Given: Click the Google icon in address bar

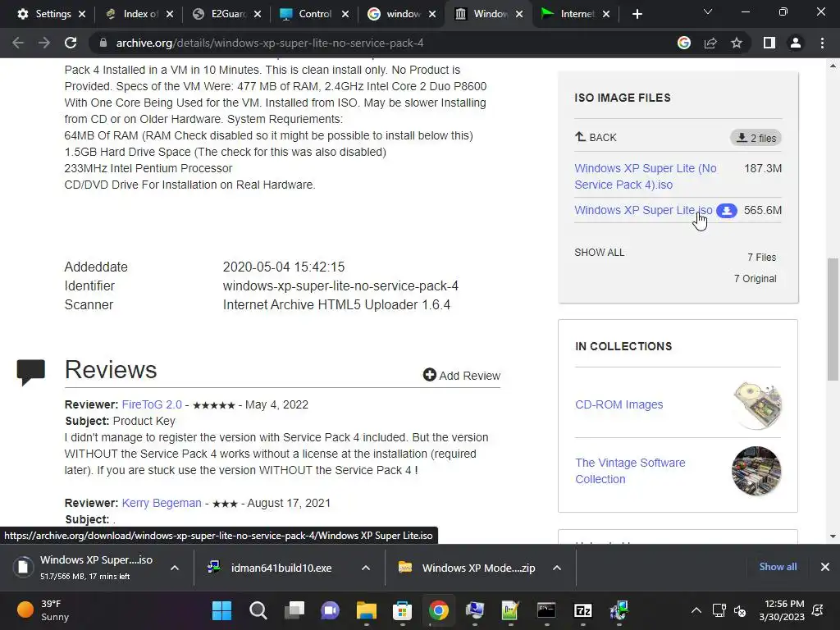Looking at the screenshot, I should coord(684,43).
